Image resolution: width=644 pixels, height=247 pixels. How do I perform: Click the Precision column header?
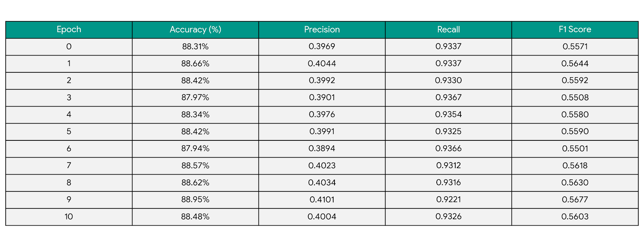click(x=322, y=29)
